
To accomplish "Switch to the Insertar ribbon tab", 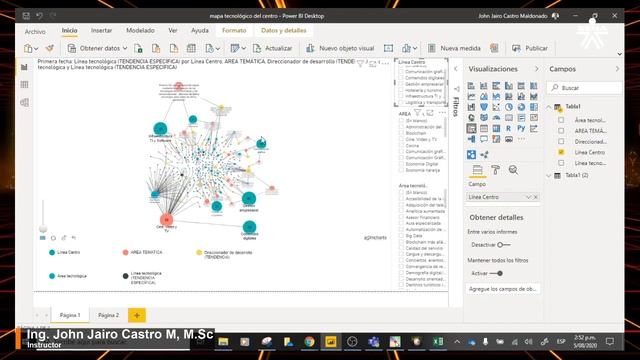I will coord(101,31).
